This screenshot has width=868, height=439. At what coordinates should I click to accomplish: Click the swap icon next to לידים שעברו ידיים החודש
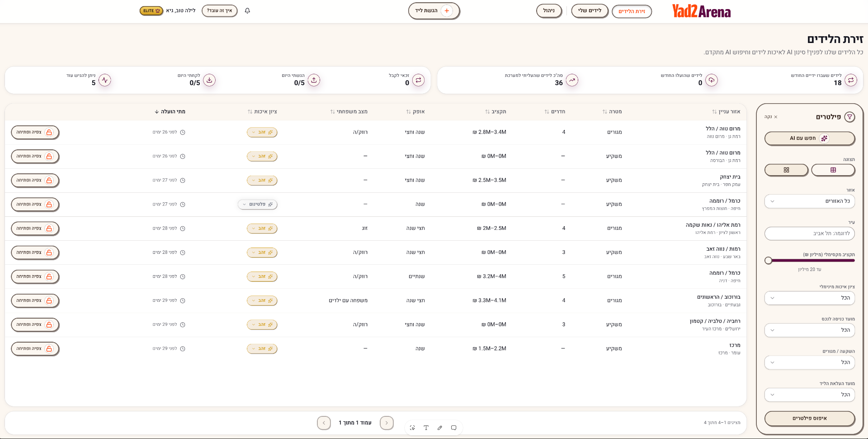point(851,80)
